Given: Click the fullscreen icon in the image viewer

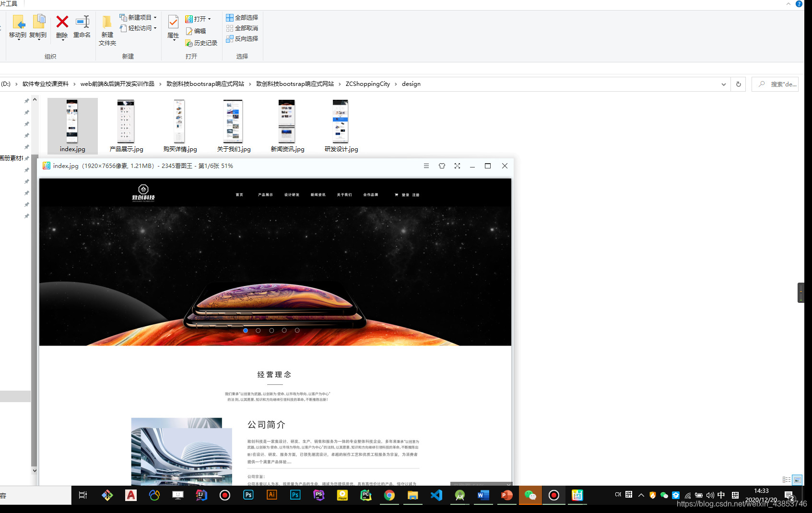Looking at the screenshot, I should tap(457, 166).
